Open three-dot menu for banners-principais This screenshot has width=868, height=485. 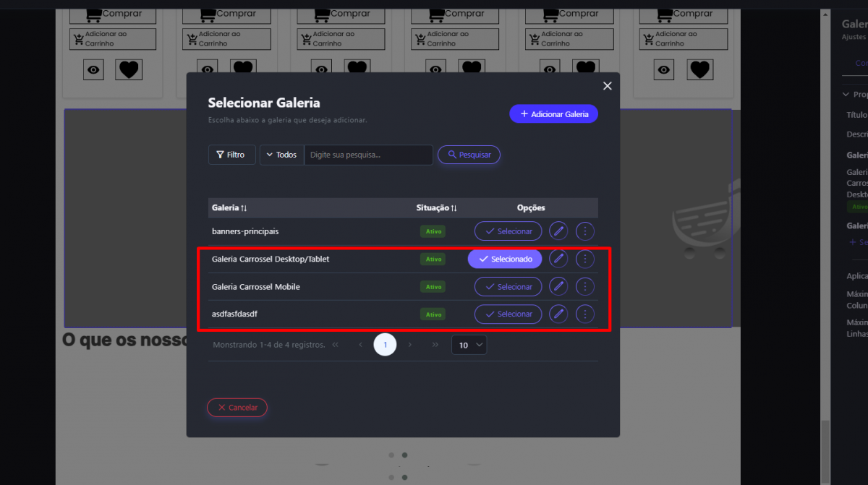584,231
